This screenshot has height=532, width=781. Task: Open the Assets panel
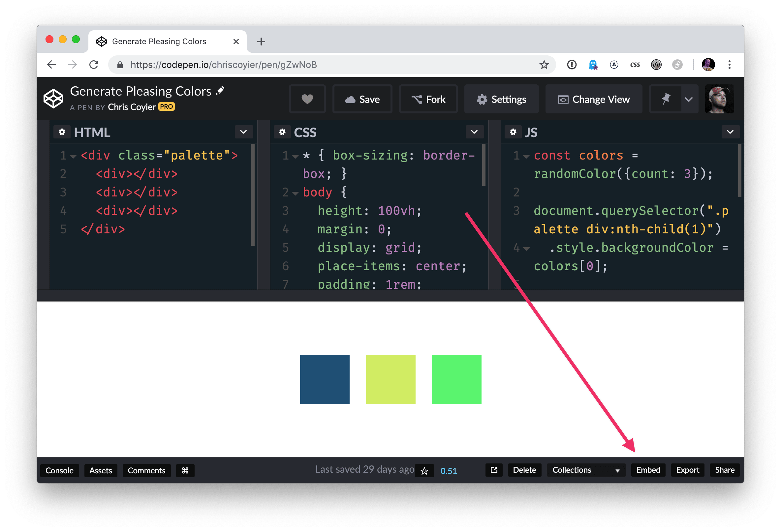coord(101,470)
